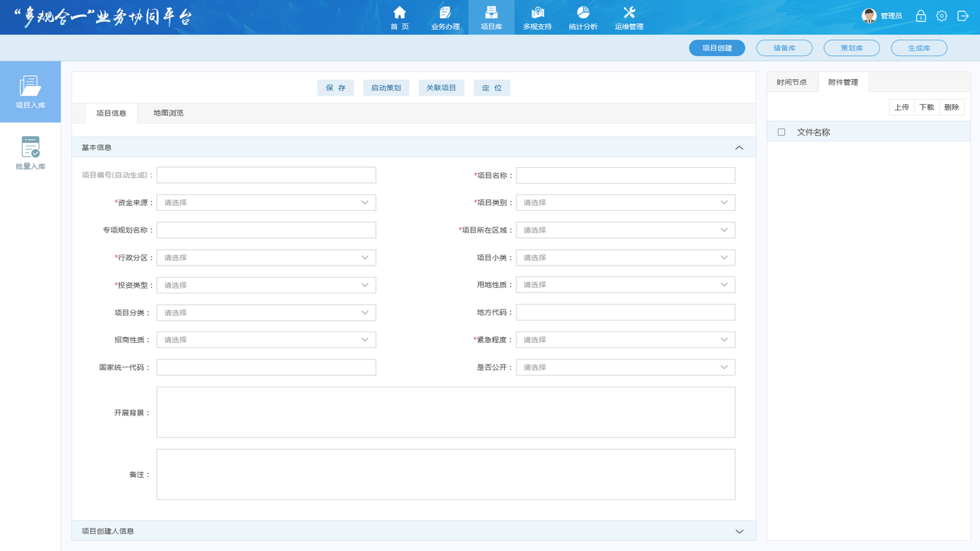Click the platform title logo
Screen dimensions: 980x551
tap(104, 17)
